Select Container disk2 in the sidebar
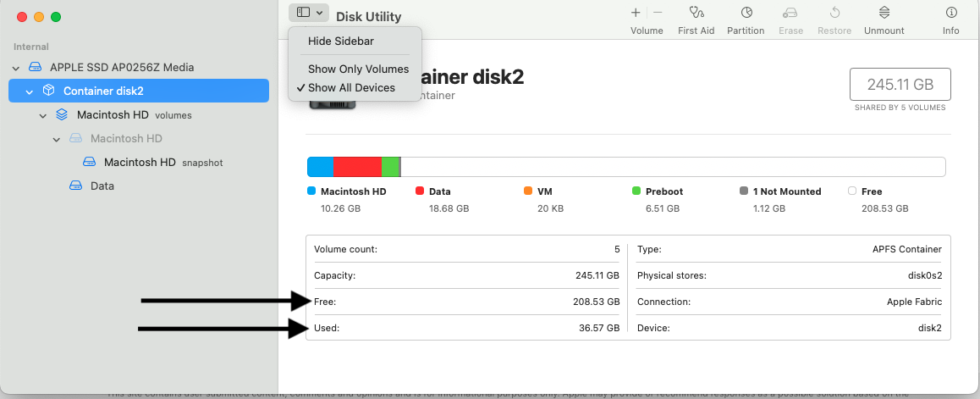 [139, 91]
